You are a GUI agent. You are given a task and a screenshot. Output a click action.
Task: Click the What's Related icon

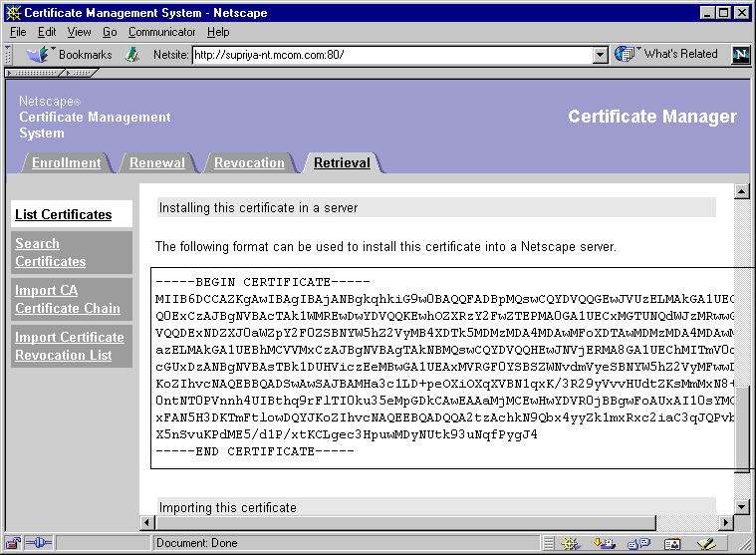[x=625, y=54]
